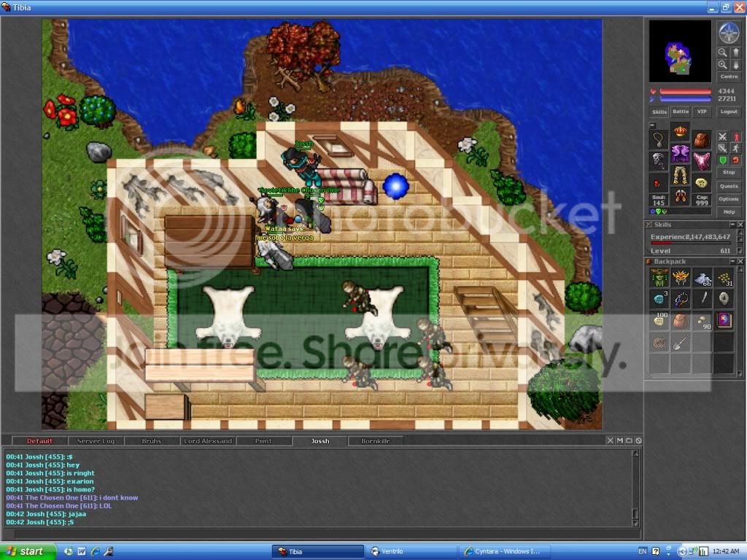Open the Skills window button
Viewport: 747px width, 560px height.
pyautogui.click(x=659, y=112)
